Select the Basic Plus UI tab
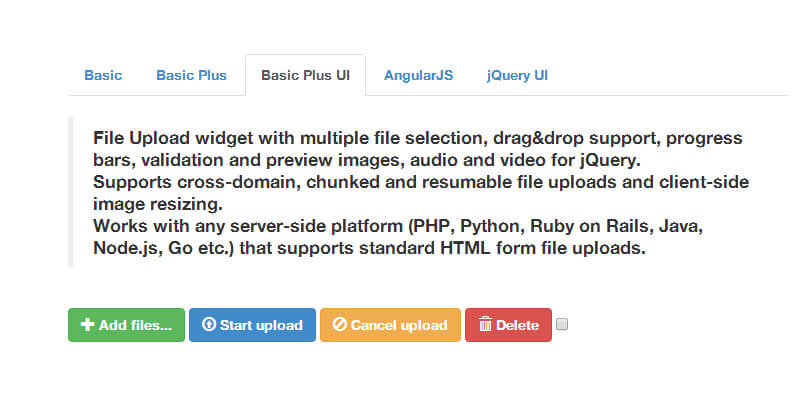This screenshot has width=800, height=400. click(305, 75)
